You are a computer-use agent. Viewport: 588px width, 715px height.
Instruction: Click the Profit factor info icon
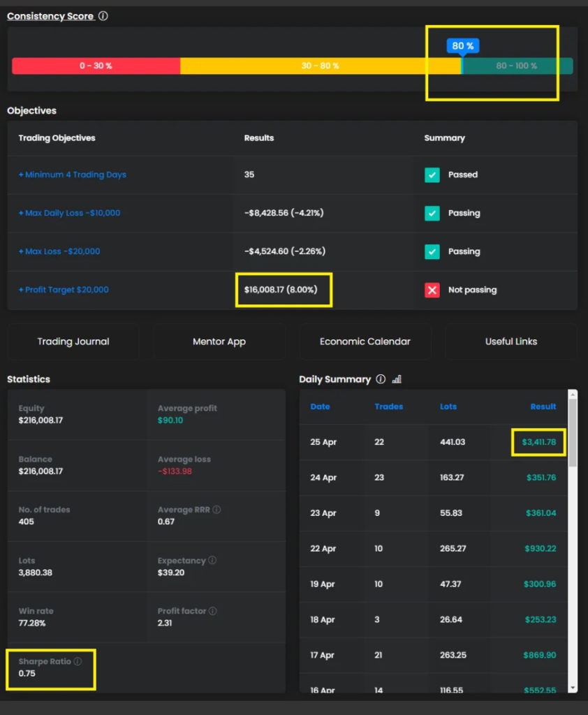point(212,611)
